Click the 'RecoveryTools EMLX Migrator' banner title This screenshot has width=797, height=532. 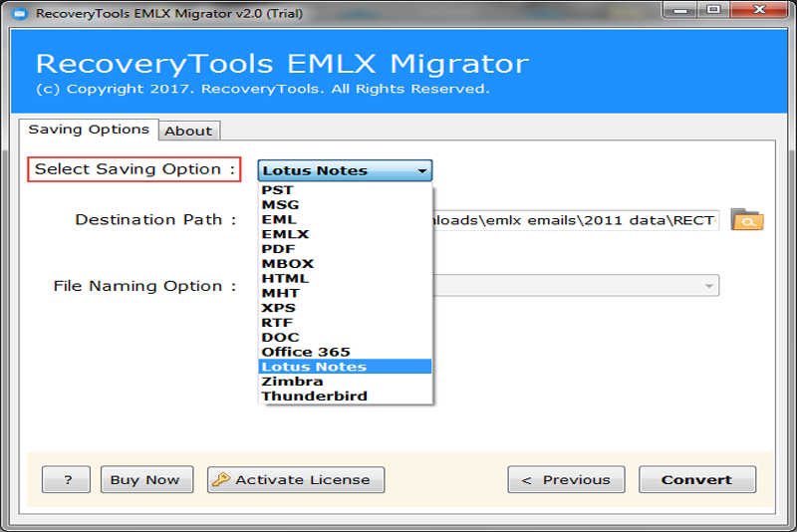pyautogui.click(x=282, y=64)
